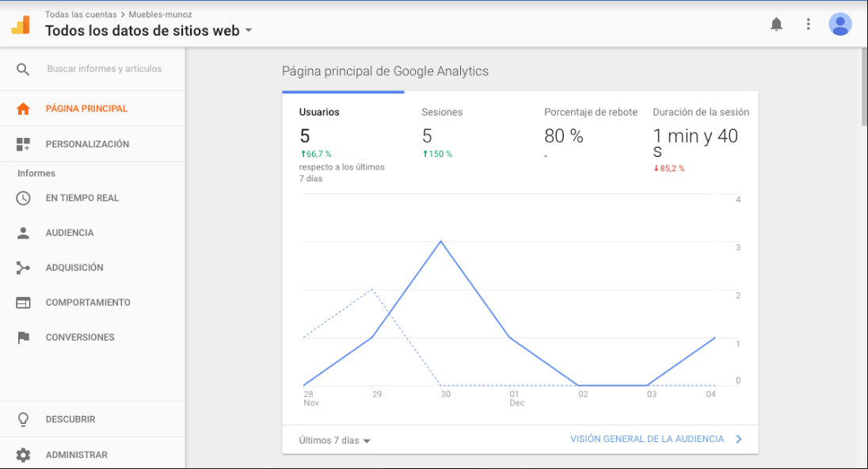Viewport: 868px width, 469px height.
Task: Select the Sesiones metric tab
Action: click(442, 112)
